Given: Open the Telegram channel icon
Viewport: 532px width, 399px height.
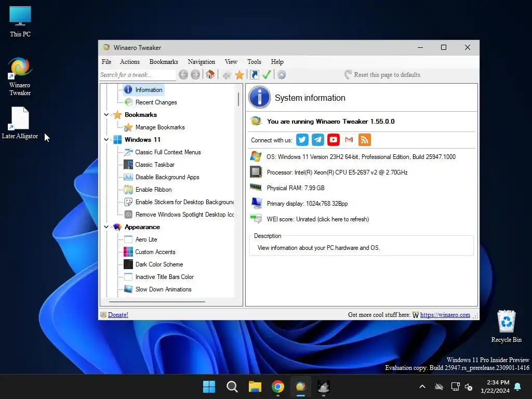Looking at the screenshot, I should pyautogui.click(x=318, y=140).
